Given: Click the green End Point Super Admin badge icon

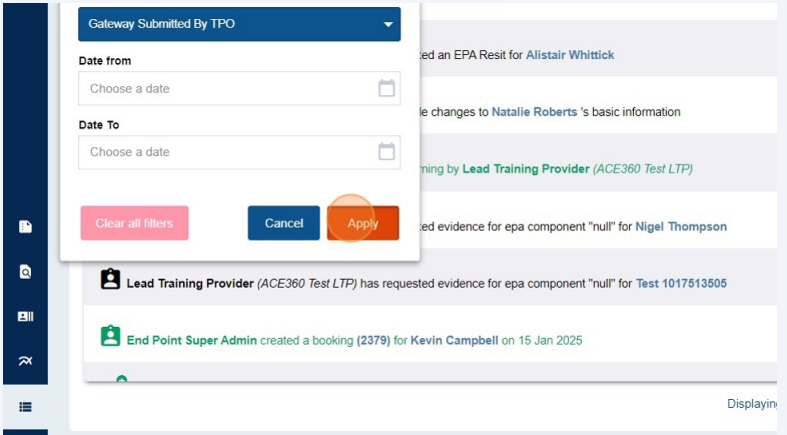Looking at the screenshot, I should click(x=110, y=338).
